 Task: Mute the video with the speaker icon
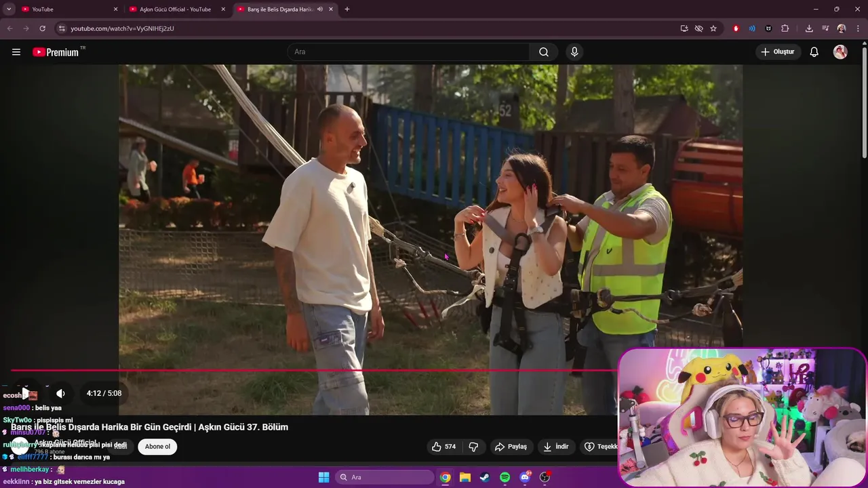tap(60, 393)
